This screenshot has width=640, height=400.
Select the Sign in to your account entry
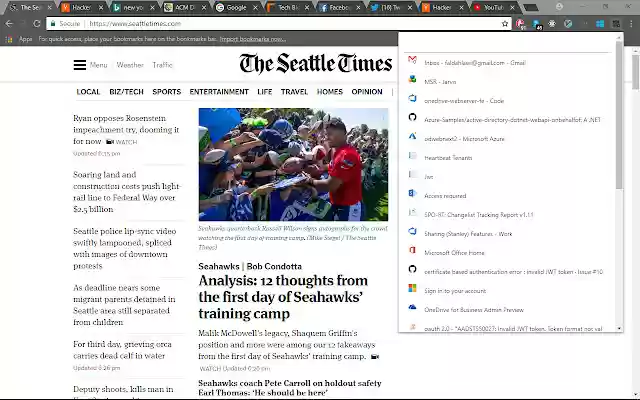507,291
